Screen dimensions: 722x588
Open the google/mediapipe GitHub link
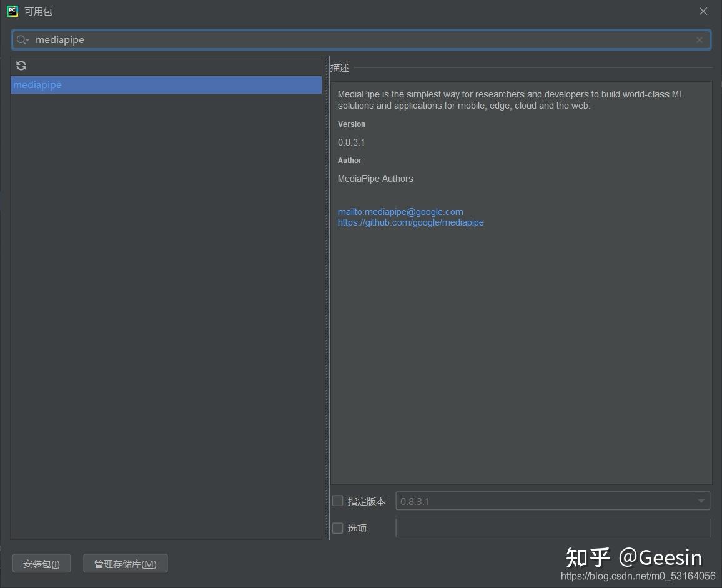pyautogui.click(x=410, y=222)
